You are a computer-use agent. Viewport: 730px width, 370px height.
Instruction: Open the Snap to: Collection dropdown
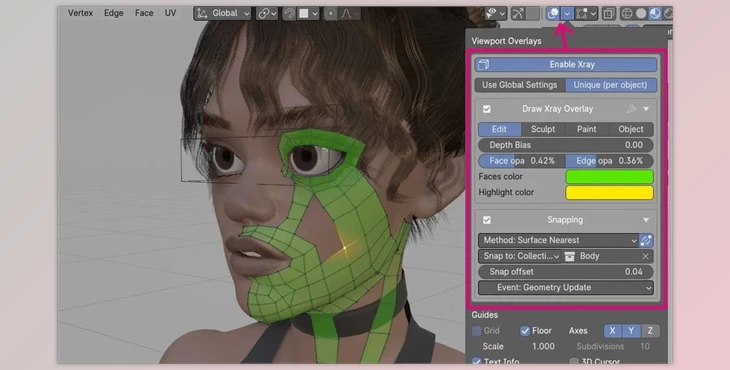520,256
